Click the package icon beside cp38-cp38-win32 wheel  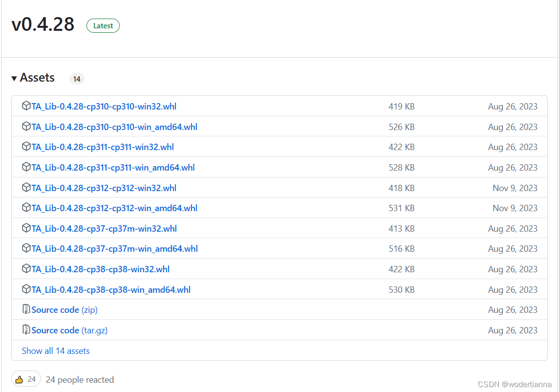pos(26,269)
